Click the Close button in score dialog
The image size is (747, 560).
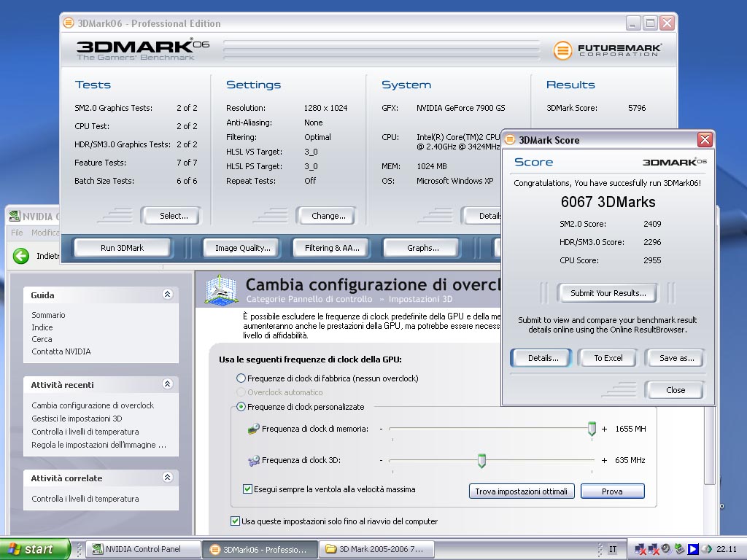coord(675,390)
